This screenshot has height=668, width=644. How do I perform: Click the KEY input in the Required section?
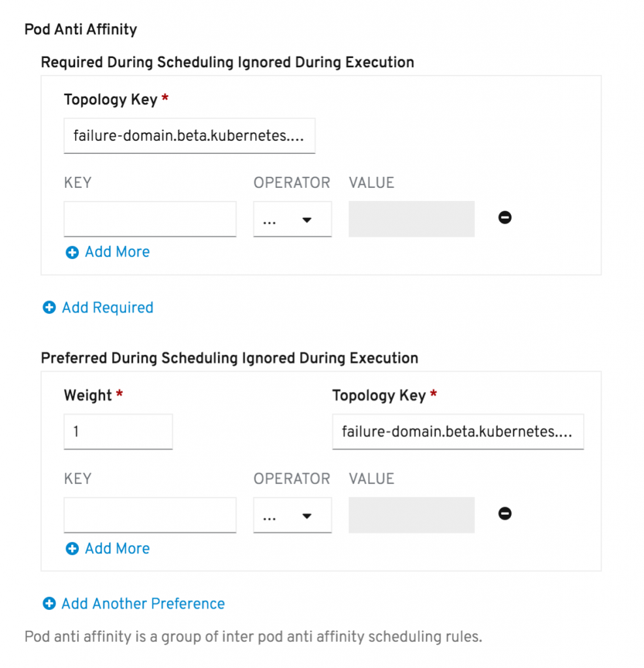point(150,219)
